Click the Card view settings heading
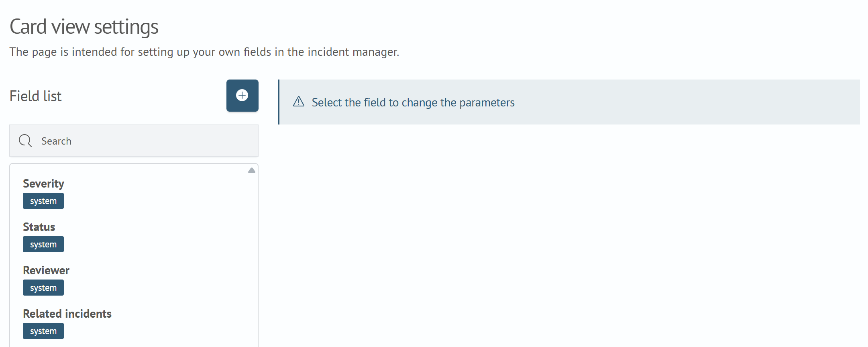 tap(84, 27)
